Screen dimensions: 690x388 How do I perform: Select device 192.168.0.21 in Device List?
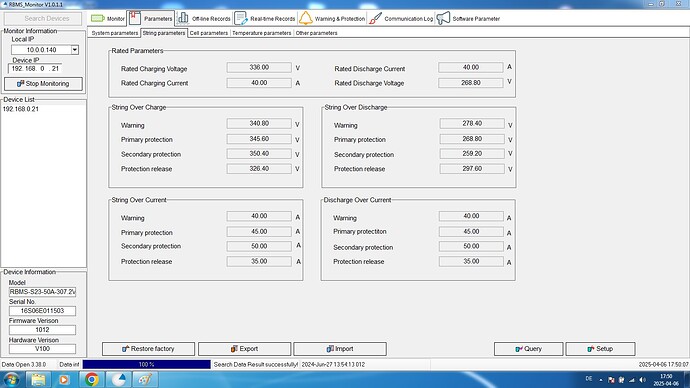click(21, 109)
